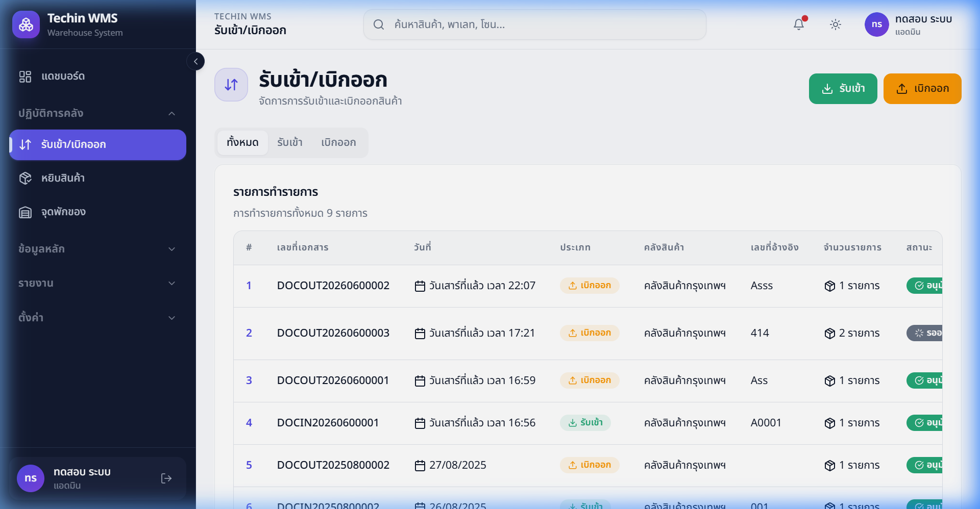Click approved status badge in DOCOUT20260600002 row

coord(925,286)
